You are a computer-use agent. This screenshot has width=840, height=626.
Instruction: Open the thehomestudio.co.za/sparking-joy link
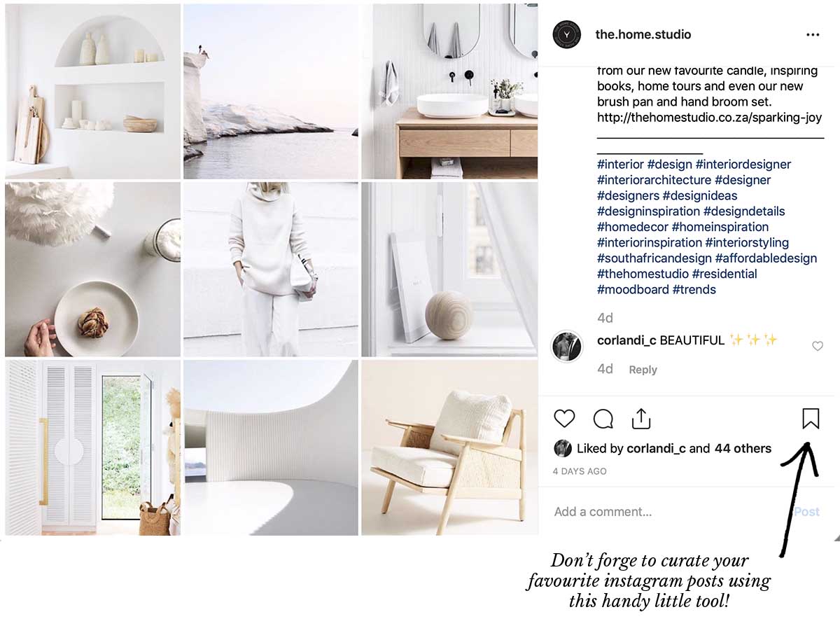pyautogui.click(x=709, y=118)
